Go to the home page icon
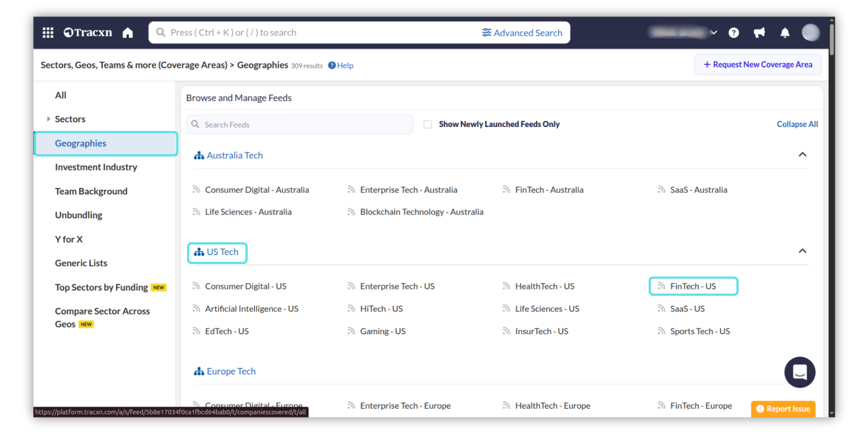This screenshot has height=434, width=868. pos(128,33)
